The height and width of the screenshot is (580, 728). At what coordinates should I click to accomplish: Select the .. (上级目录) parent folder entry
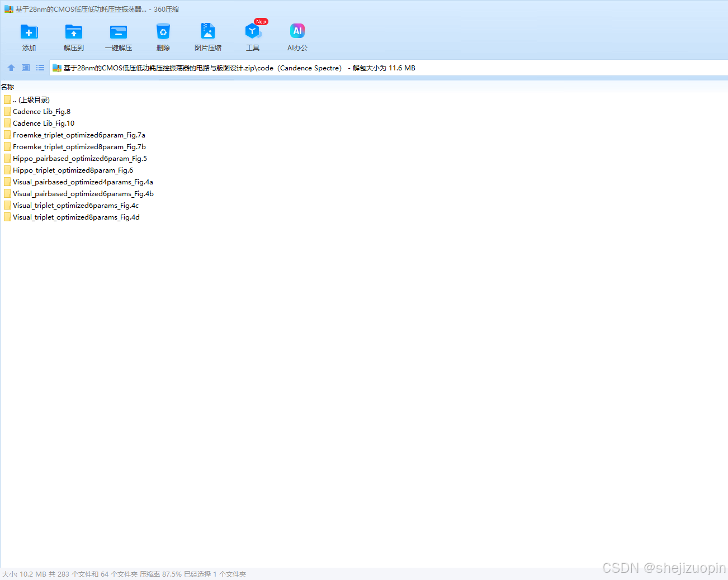click(27, 100)
